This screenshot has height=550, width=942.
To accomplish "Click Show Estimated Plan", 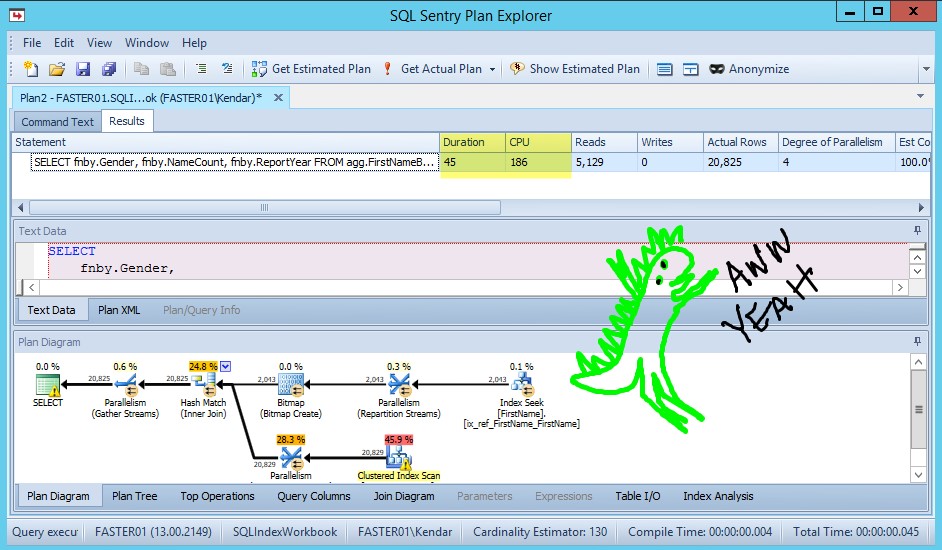I will pos(575,69).
